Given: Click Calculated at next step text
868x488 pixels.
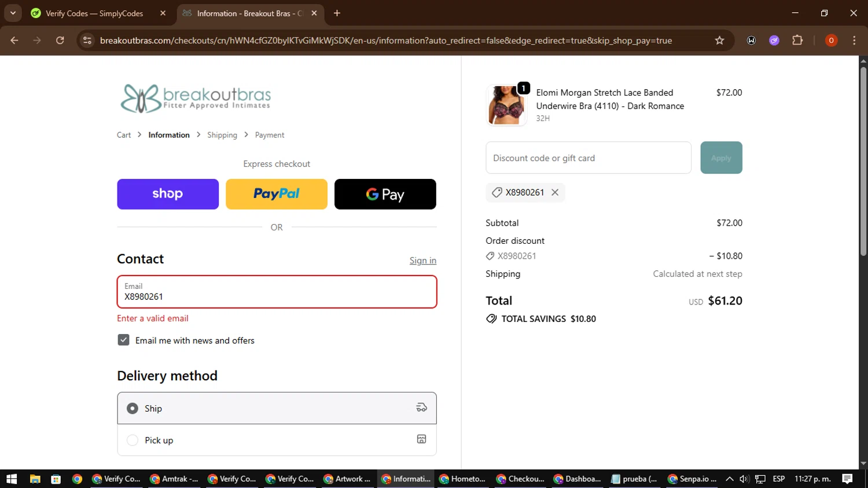Looking at the screenshot, I should coord(697,274).
